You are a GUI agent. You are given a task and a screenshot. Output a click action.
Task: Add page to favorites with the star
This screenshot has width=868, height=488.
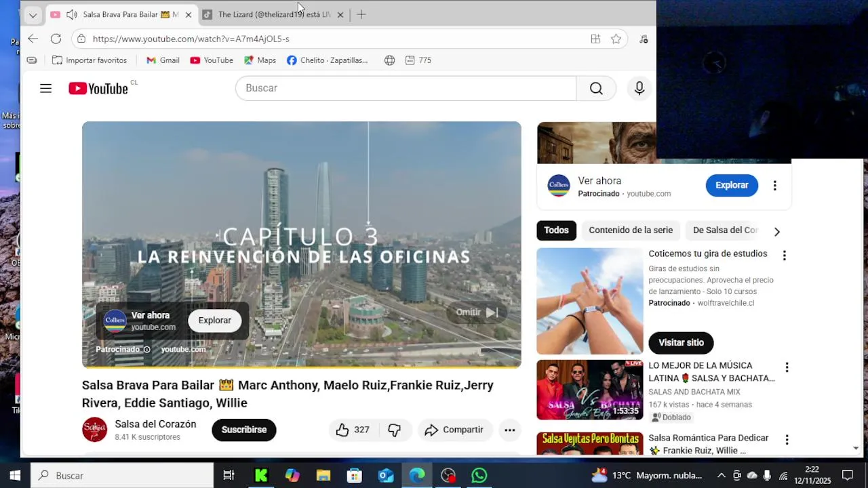[616, 39]
